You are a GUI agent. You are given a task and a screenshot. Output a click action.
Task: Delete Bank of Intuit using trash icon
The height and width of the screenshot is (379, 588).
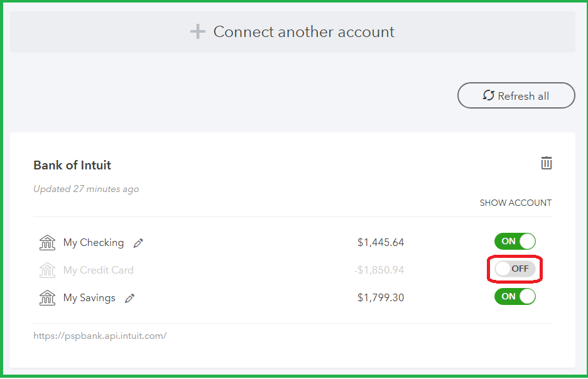[x=547, y=163]
